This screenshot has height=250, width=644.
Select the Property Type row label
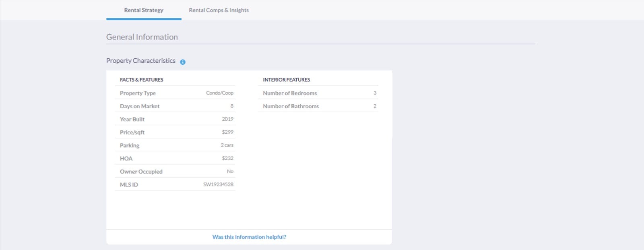138,93
